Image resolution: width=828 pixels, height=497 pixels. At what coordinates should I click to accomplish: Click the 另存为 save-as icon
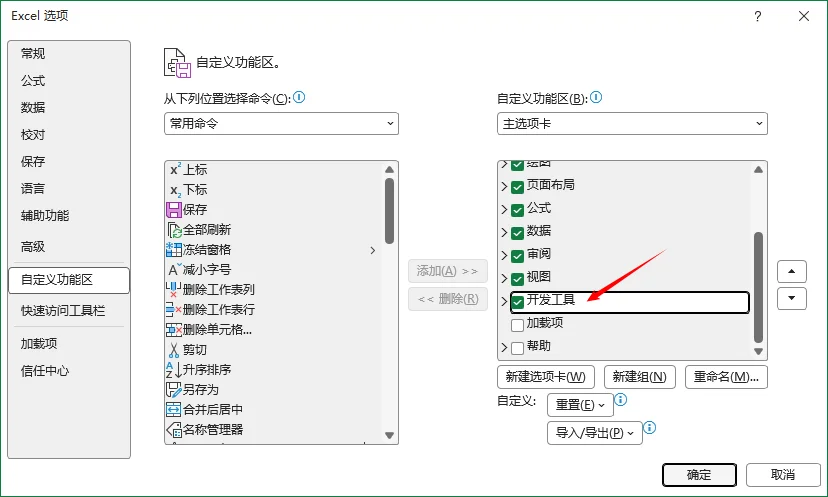(x=174, y=390)
